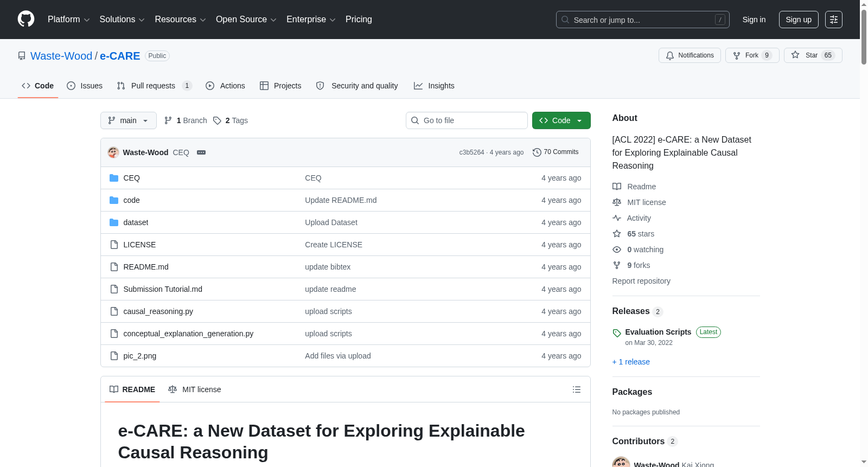Click the star icon in Star button
Image resolution: width=868 pixels, height=467 pixels.
[795, 55]
